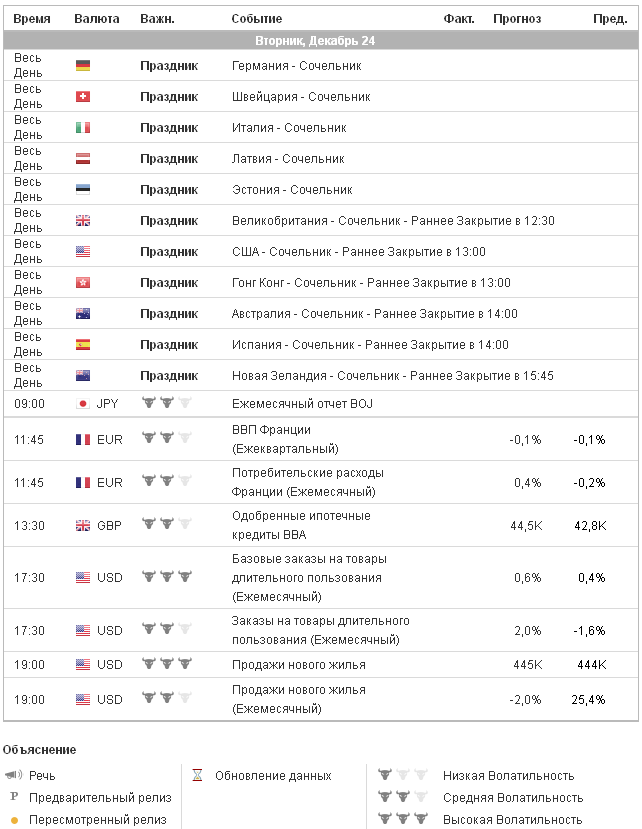Open Одобренные ипотечные кредиты BBA event
The height and width of the screenshot is (829, 642).
(x=300, y=525)
